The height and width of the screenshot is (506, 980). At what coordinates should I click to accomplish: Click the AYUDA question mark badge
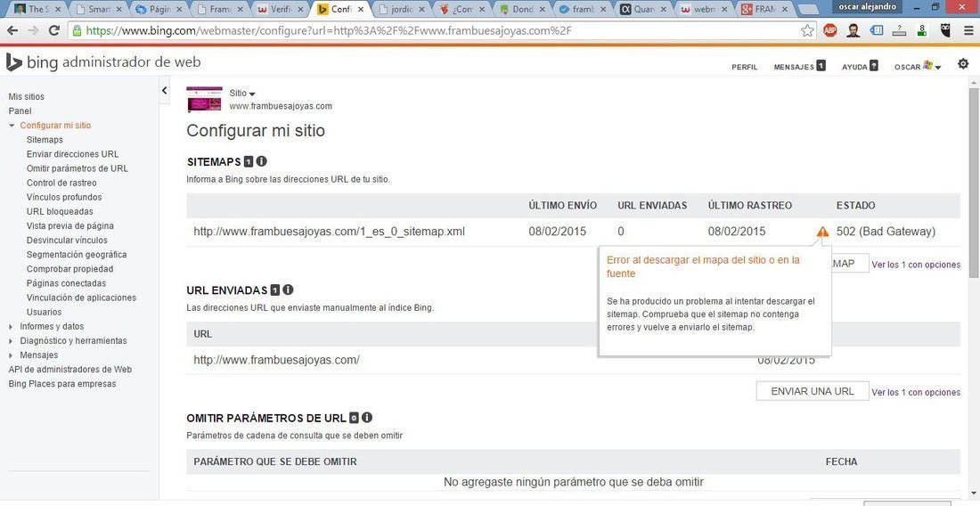(874, 66)
